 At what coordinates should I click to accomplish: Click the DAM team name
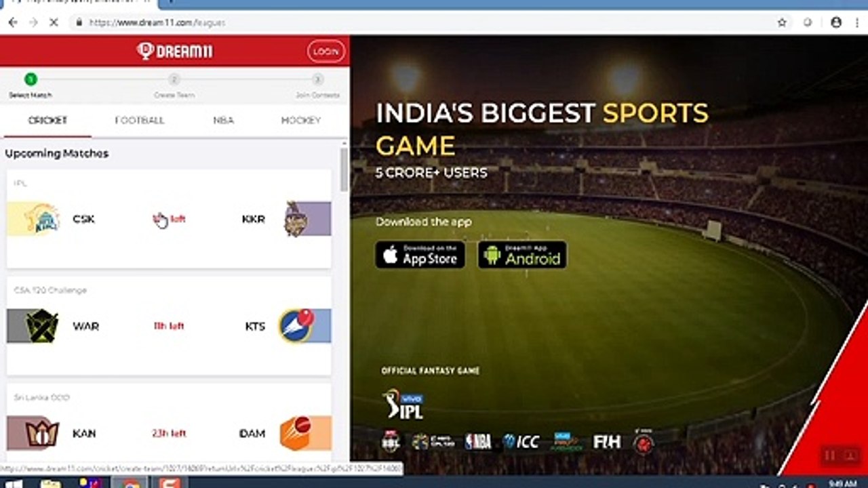252,433
